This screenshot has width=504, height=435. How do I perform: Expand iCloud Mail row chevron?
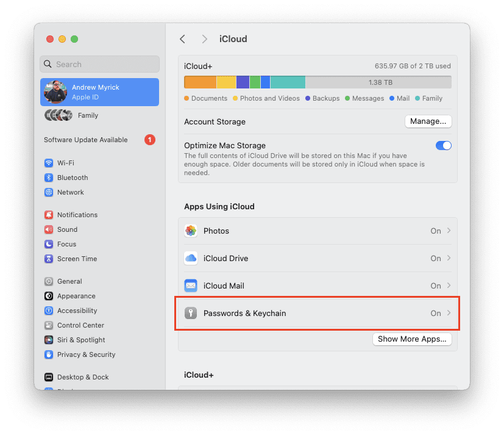[449, 286]
